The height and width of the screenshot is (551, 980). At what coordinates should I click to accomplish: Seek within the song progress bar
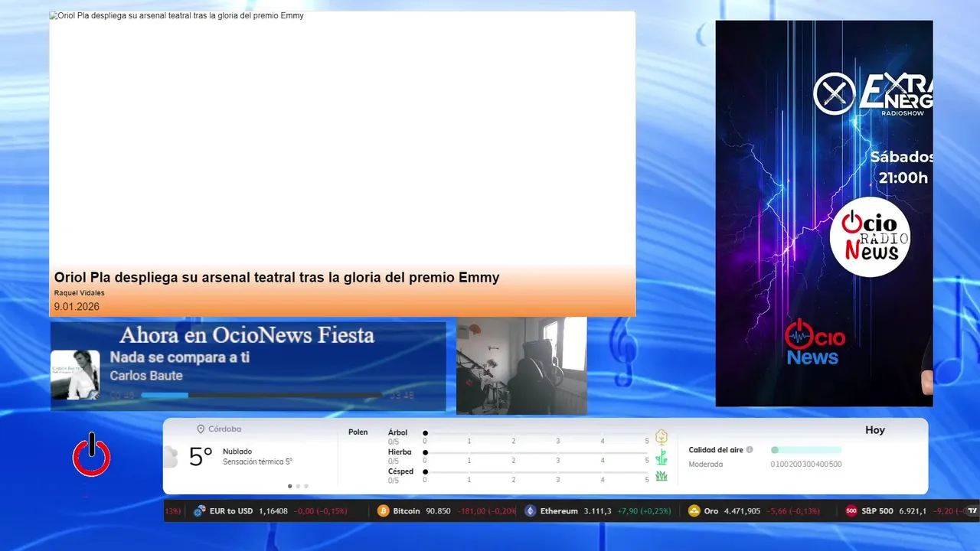tap(261, 395)
